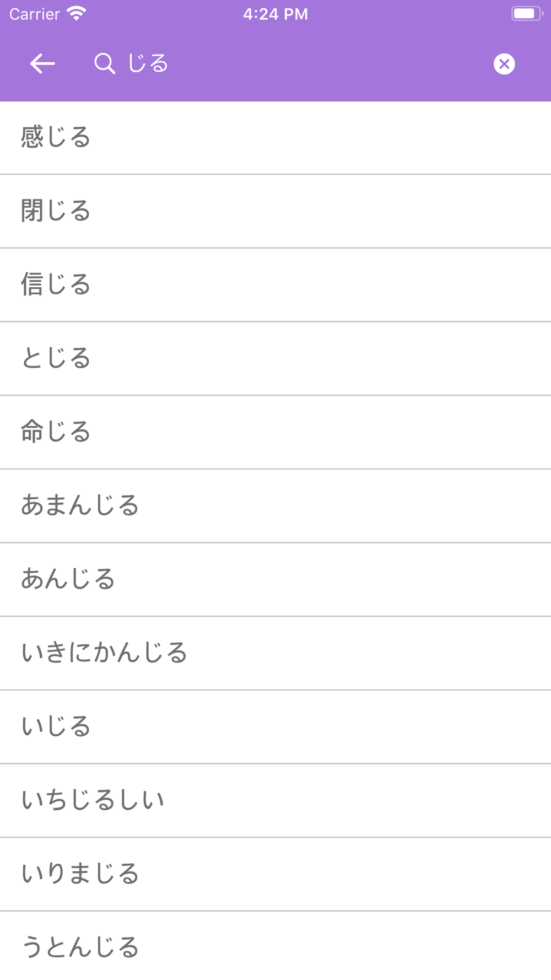The width and height of the screenshot is (551, 980).
Task: Tap the Carrier label in status bar
Action: tap(34, 14)
